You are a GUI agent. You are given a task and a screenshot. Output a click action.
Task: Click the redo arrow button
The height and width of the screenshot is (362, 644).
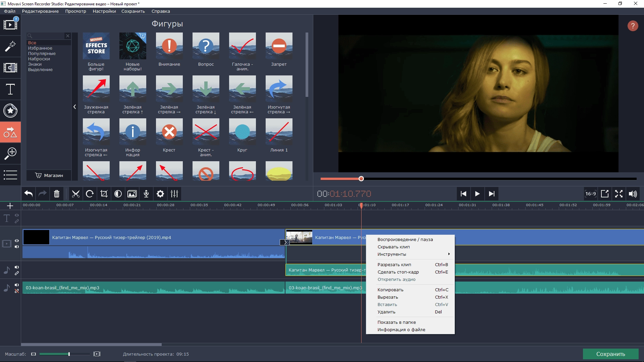[x=43, y=194]
